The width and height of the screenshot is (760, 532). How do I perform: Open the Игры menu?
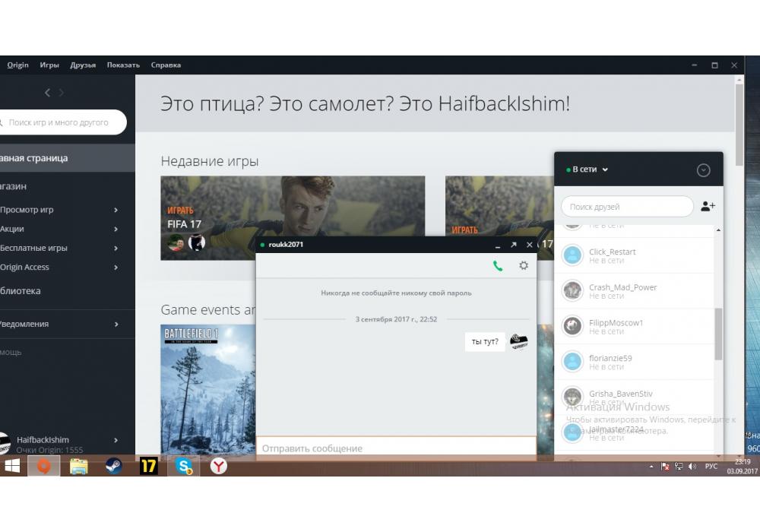(x=49, y=65)
